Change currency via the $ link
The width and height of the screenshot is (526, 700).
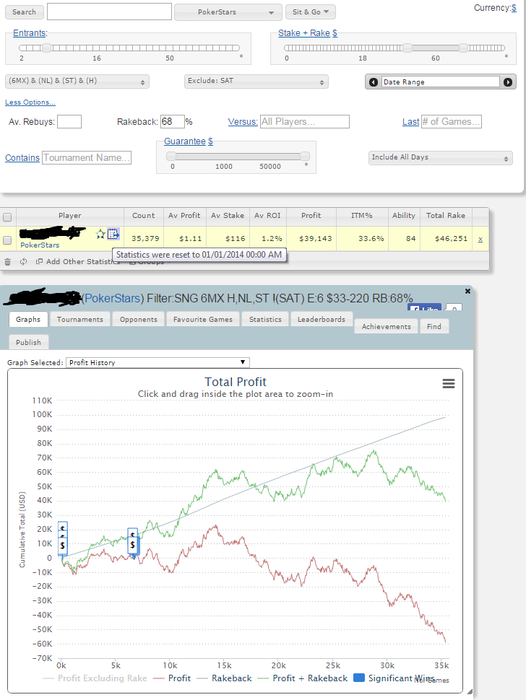coord(514,8)
